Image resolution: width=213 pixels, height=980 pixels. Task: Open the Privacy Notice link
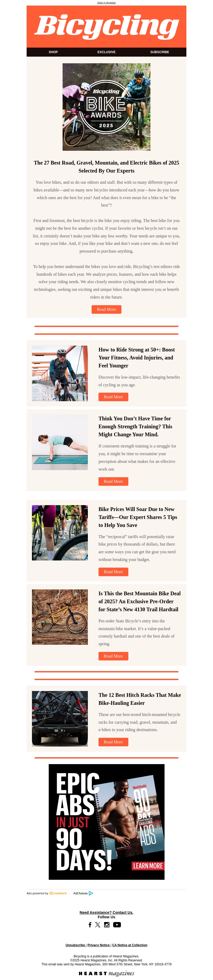tap(98, 945)
